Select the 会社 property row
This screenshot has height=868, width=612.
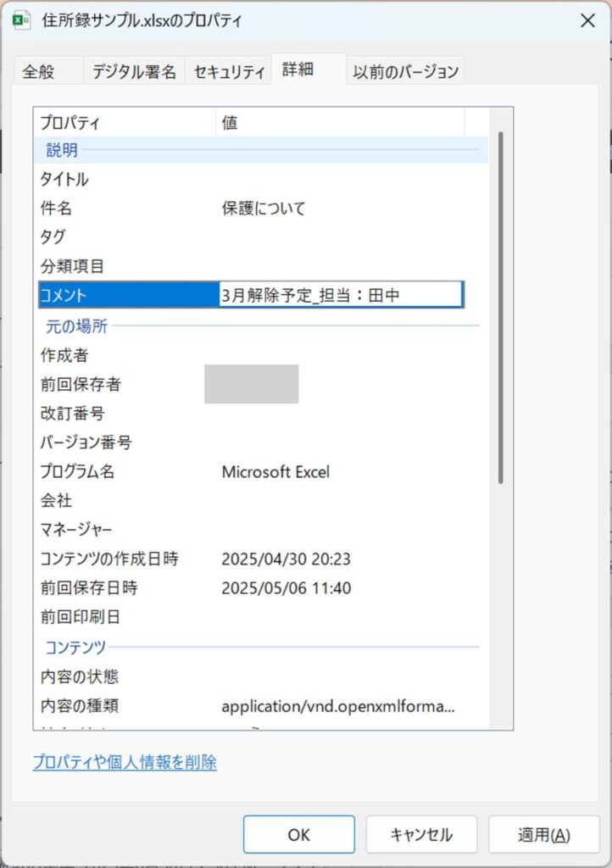[x=260, y=500]
